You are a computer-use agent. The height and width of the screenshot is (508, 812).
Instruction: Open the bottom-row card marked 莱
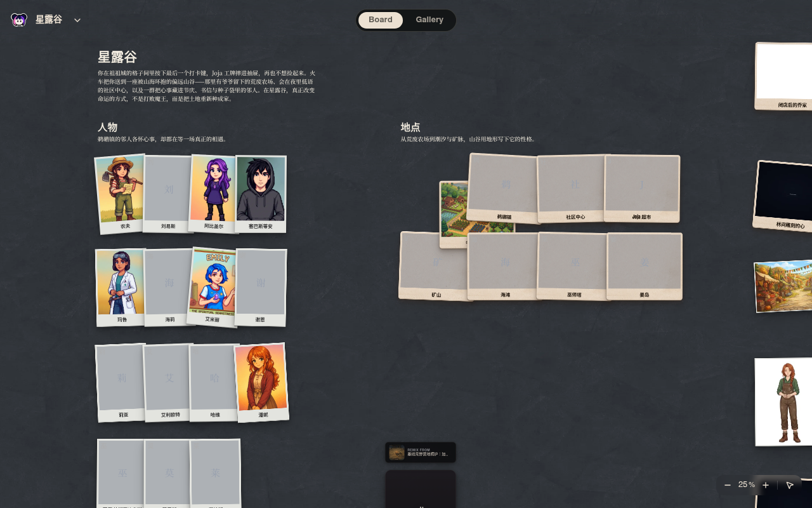coord(216,474)
